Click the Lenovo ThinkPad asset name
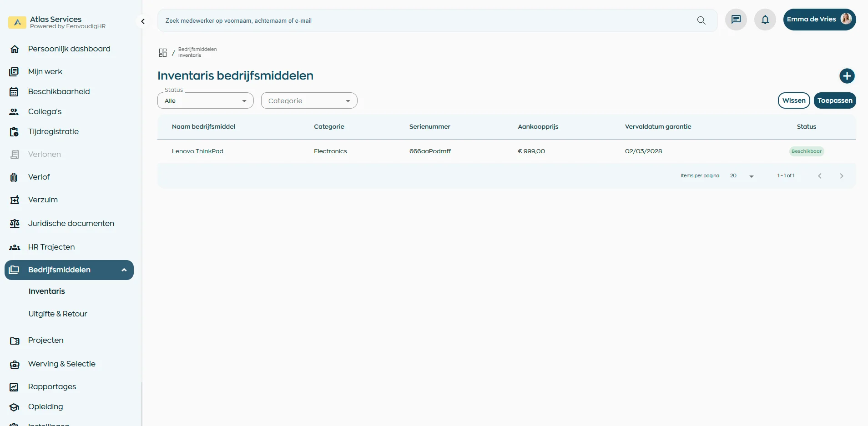Screen dimensions: 868x426 (x=197, y=151)
